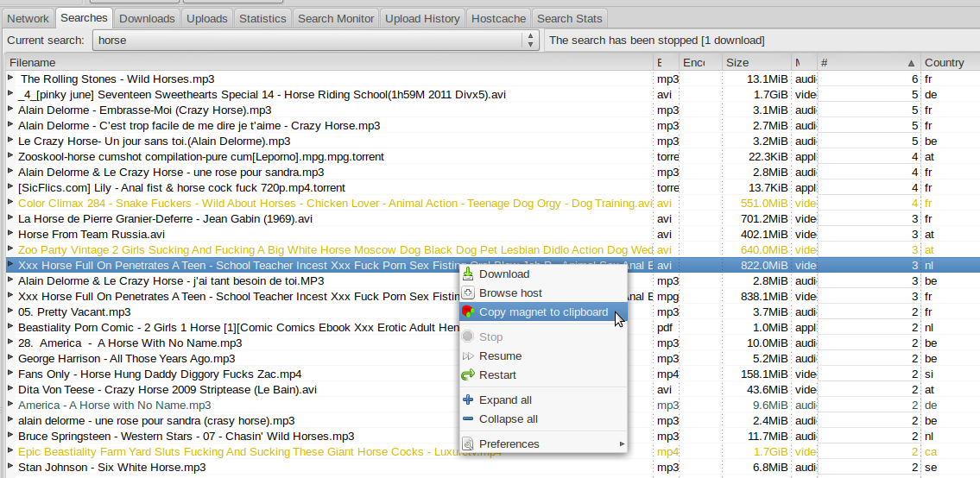Select 28. America - A Horse With No Name.mp3
Viewport: 980px width, 478px height.
130,343
